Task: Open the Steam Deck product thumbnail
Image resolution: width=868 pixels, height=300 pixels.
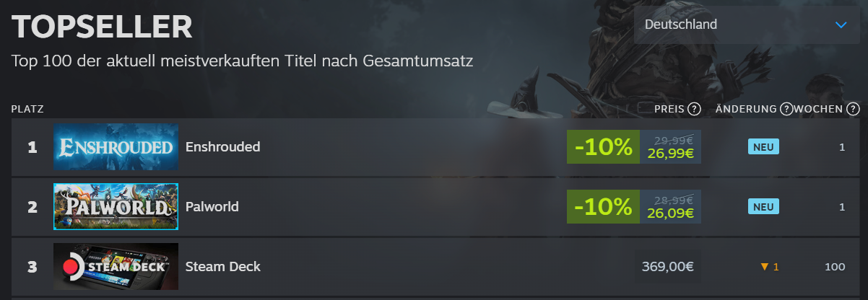Action: 116,267
